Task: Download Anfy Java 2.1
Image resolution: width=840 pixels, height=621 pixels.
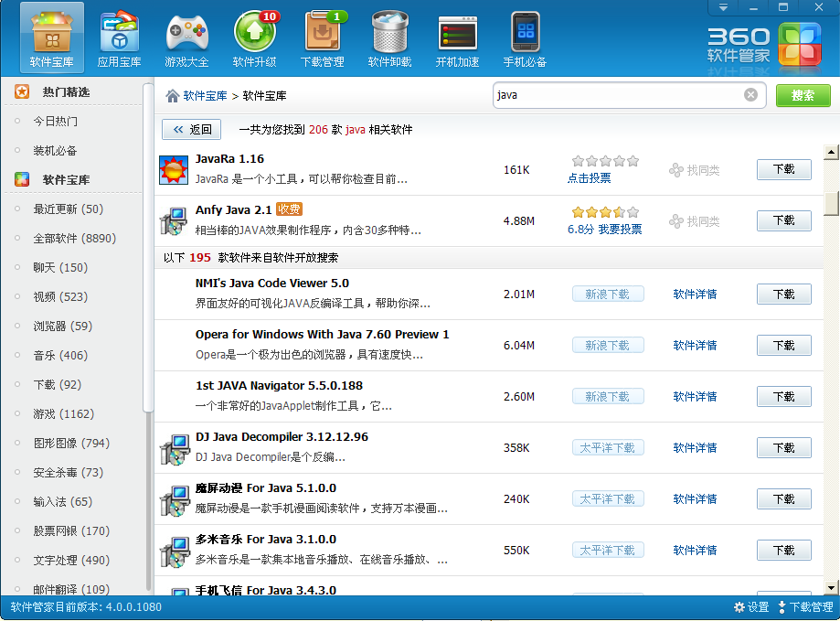Action: point(783,220)
